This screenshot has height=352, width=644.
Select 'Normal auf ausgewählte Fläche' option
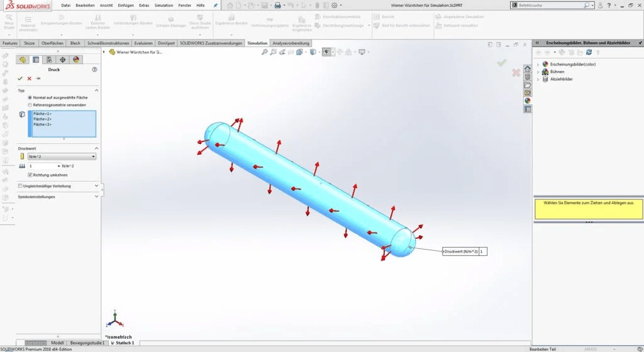30,98
